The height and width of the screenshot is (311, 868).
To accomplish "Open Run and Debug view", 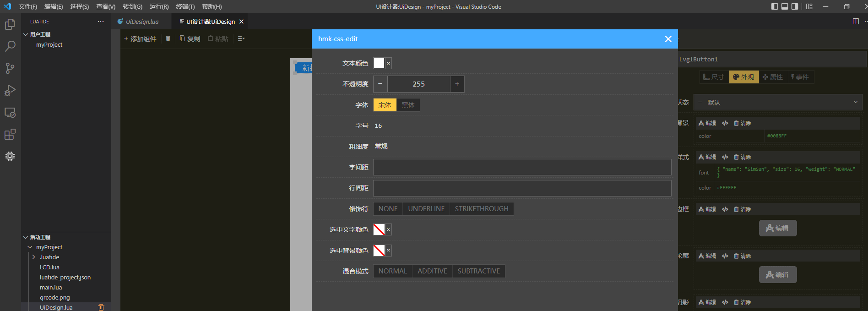I will tap(10, 90).
